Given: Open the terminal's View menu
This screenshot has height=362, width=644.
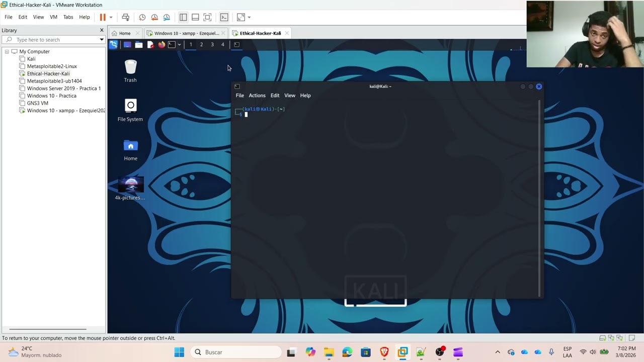Looking at the screenshot, I should (290, 96).
